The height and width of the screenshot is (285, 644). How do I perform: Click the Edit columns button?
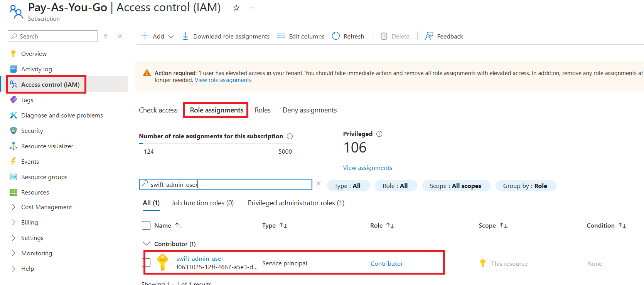(x=301, y=36)
